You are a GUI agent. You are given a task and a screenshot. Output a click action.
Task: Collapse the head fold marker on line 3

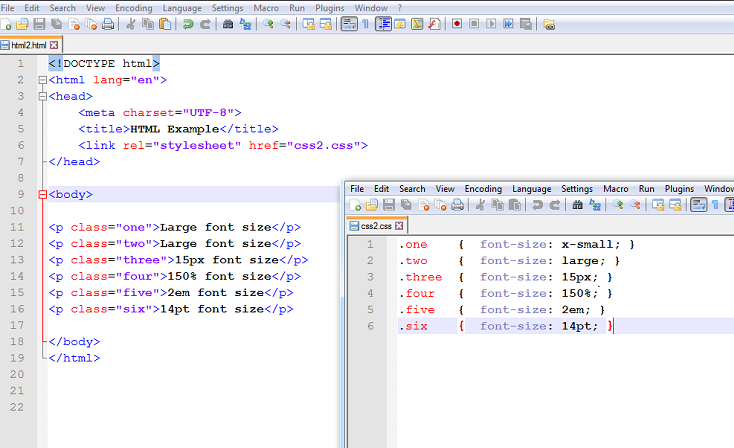pyautogui.click(x=43, y=96)
